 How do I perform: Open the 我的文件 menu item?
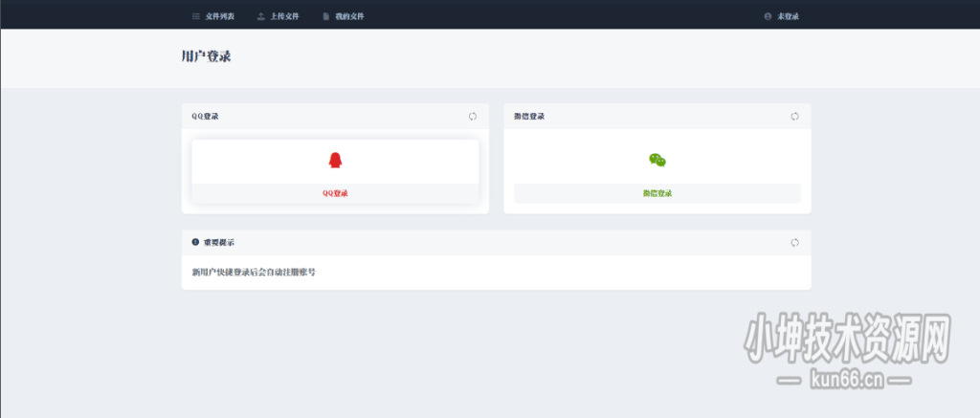click(344, 17)
